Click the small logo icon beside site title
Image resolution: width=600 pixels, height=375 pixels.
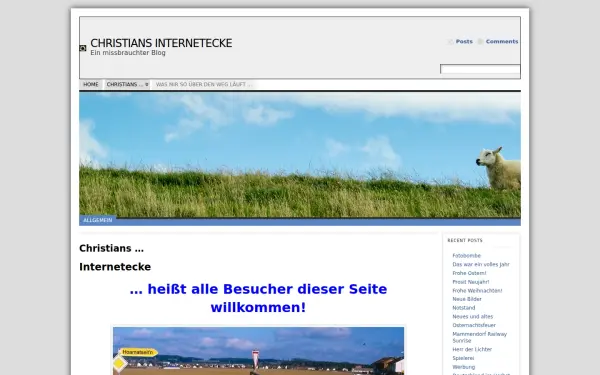pyautogui.click(x=83, y=48)
